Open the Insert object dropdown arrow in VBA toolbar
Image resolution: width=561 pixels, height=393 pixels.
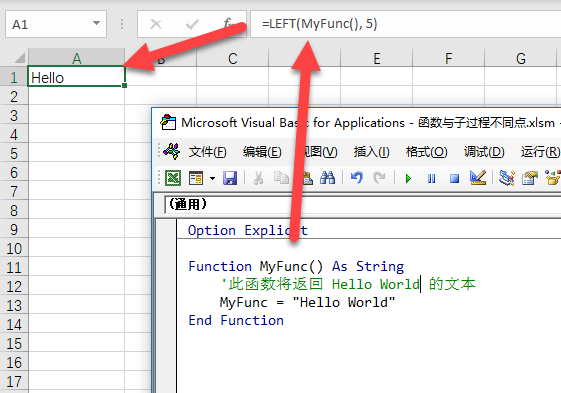(212, 178)
